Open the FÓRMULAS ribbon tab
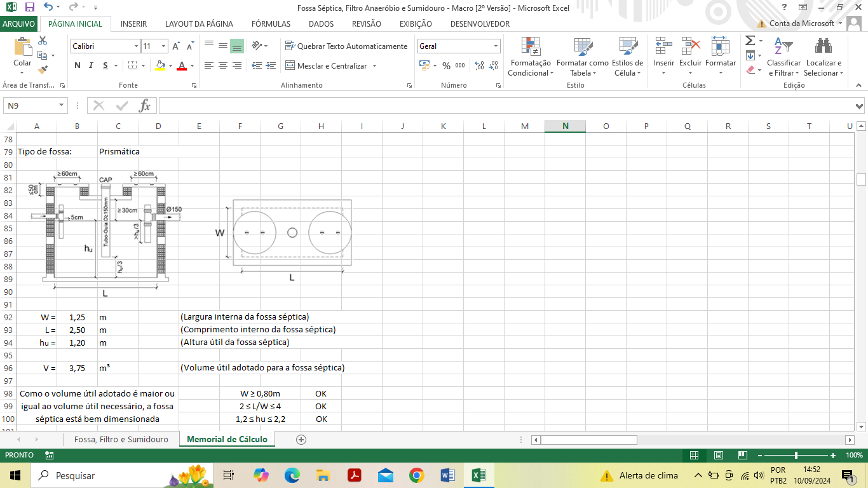This screenshot has height=488, width=868. pyautogui.click(x=271, y=24)
